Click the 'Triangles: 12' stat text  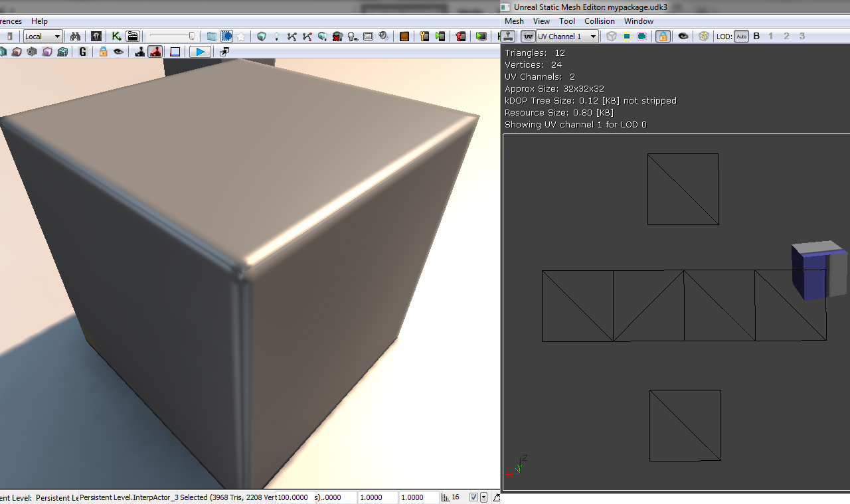535,53
